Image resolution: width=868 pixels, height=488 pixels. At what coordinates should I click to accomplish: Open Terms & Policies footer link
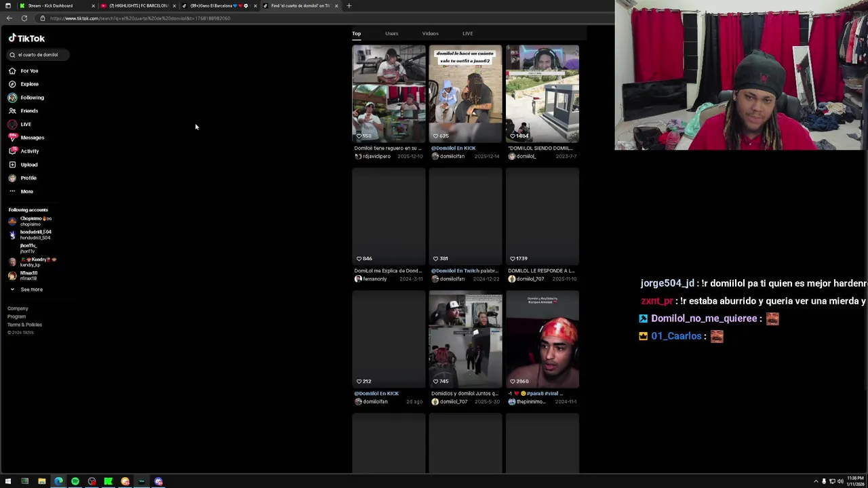(x=24, y=325)
